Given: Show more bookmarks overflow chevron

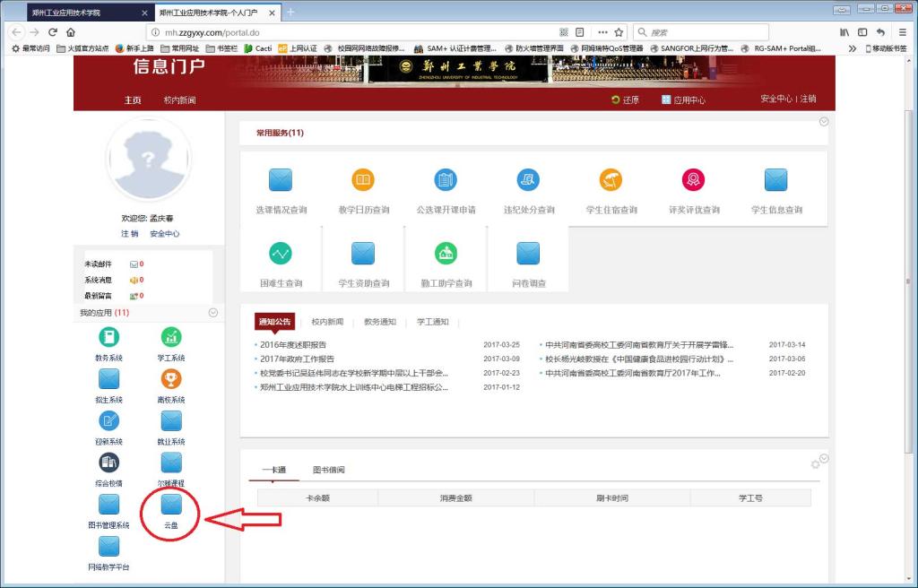Looking at the screenshot, I should pos(853,48).
